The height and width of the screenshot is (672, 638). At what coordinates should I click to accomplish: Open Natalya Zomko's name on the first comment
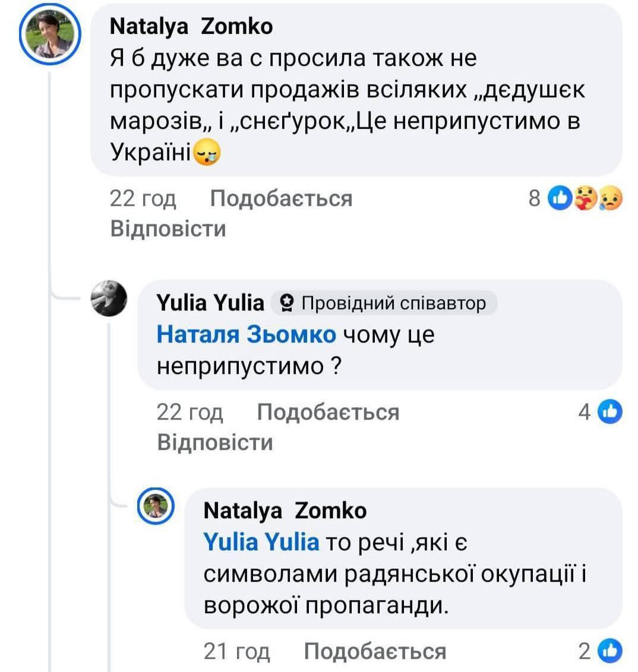[192, 26]
